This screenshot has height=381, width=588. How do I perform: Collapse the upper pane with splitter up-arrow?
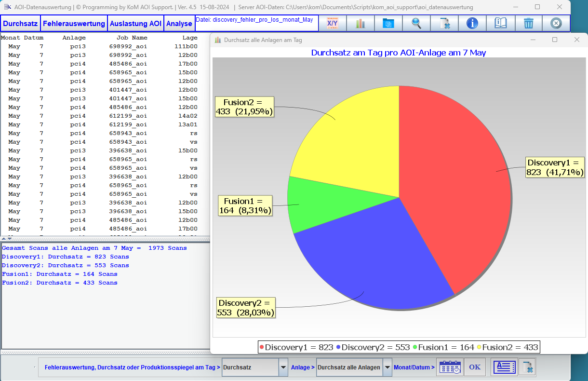click(3, 239)
